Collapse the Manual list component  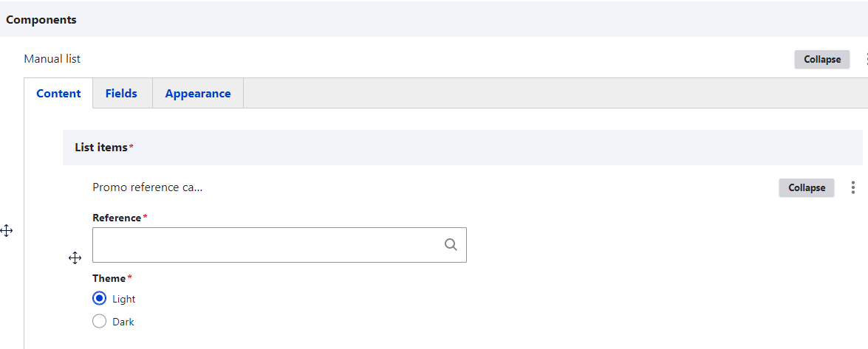coord(821,59)
